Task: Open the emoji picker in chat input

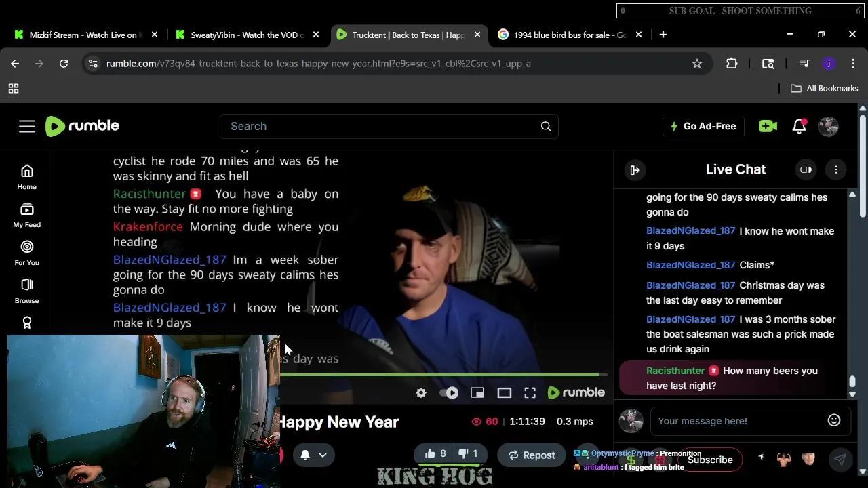Action: click(x=833, y=420)
